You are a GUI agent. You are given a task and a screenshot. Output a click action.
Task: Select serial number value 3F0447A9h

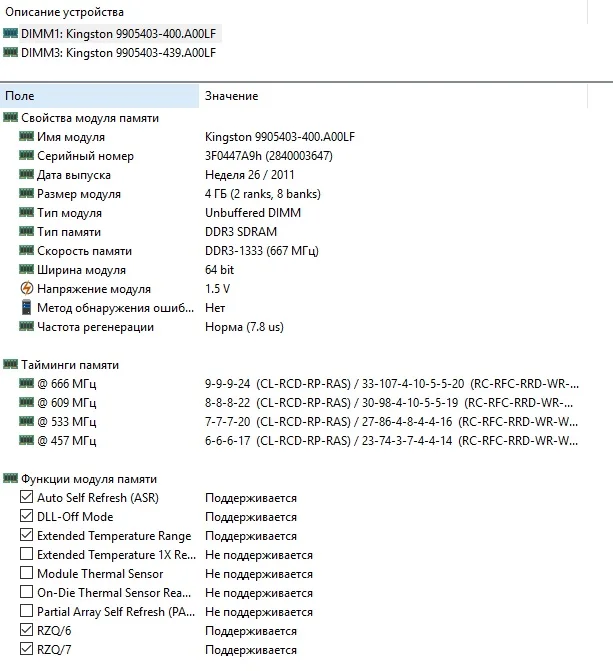[x=269, y=156]
